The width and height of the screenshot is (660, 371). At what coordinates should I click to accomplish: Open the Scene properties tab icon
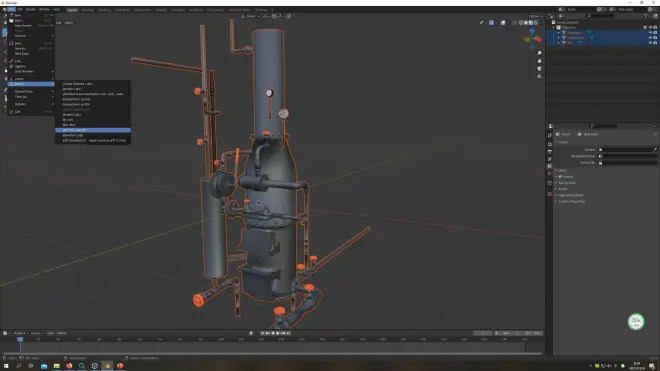click(550, 166)
